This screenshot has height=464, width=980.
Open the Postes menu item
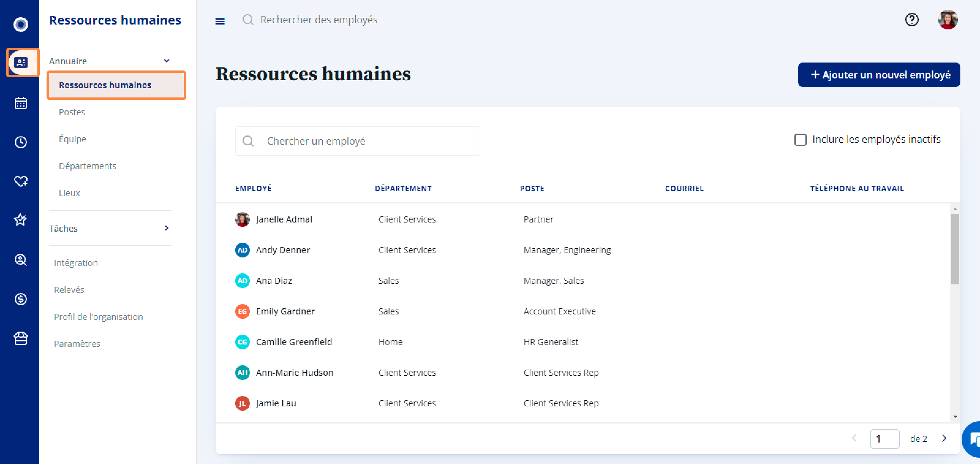[x=72, y=112]
